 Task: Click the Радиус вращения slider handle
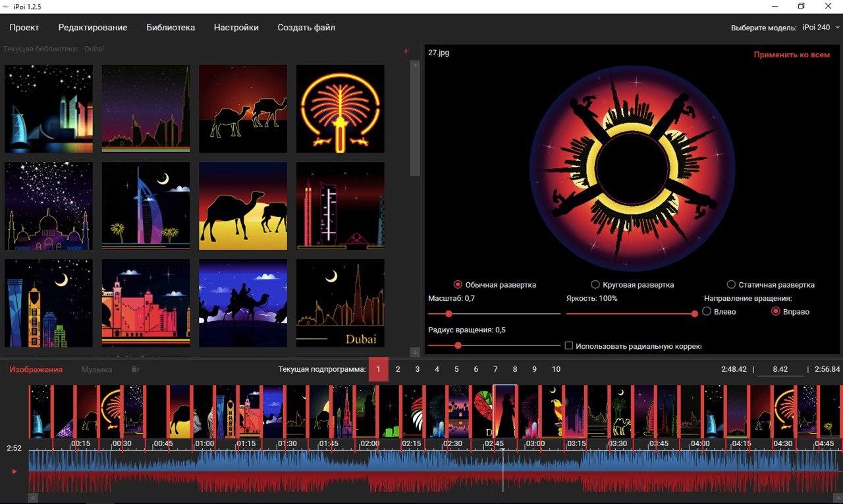point(458,345)
